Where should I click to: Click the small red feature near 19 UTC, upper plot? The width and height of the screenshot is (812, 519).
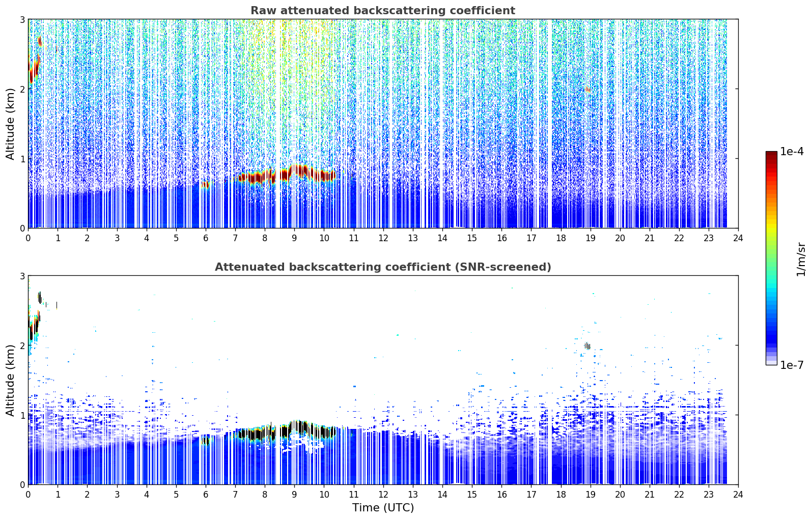coord(588,90)
